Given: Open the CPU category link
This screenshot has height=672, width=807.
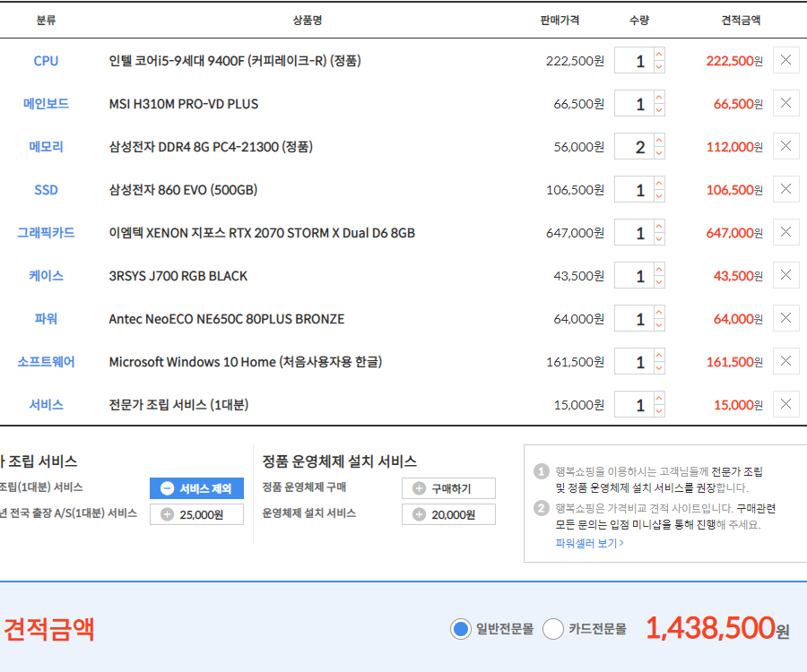Looking at the screenshot, I should (x=46, y=61).
